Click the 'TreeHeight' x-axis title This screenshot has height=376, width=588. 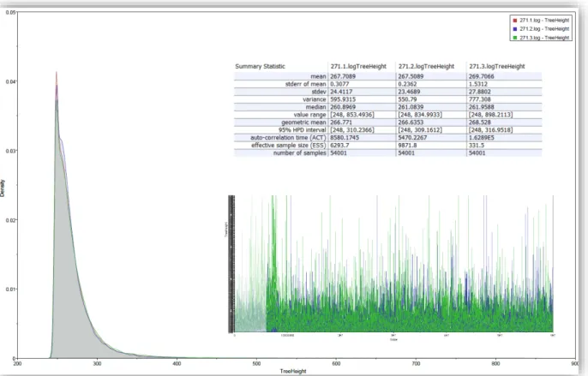click(x=293, y=372)
